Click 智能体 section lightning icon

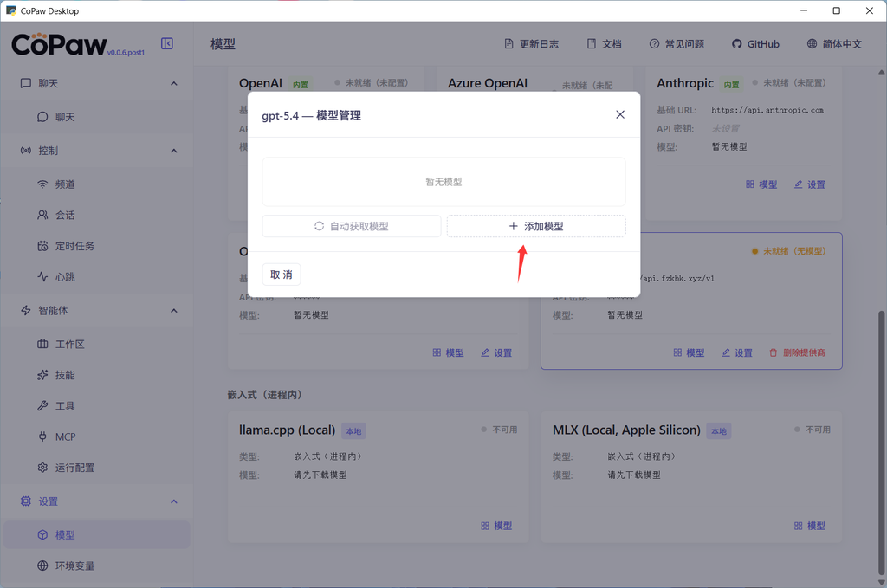coord(26,311)
